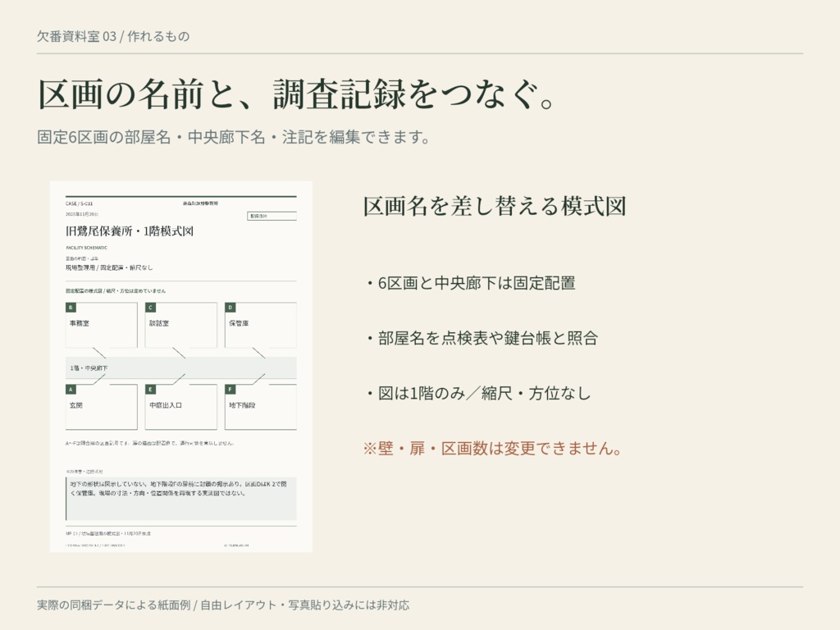
Task: Click the sheet title '旧鷺尾保養所・1階模式図'
Action: (129, 231)
